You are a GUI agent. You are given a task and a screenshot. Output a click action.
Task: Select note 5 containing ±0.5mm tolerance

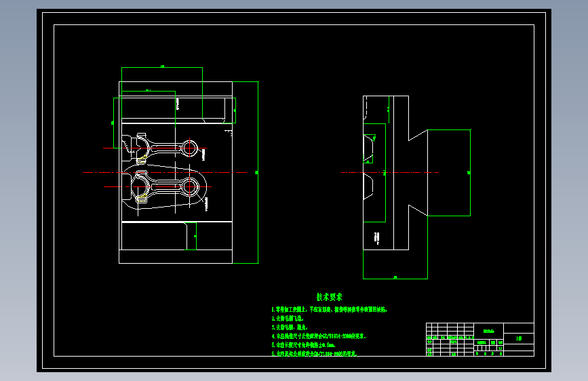coord(303,344)
